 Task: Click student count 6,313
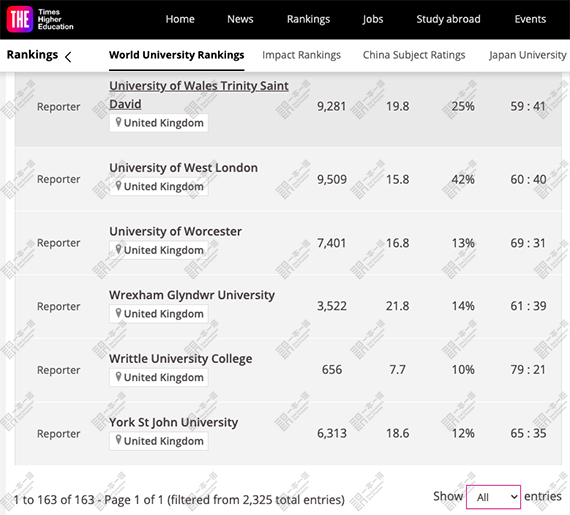(332, 433)
